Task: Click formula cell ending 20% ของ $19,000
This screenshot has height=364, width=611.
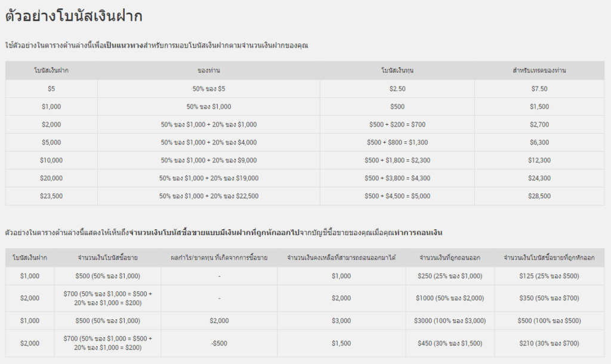Action: pyautogui.click(x=208, y=178)
